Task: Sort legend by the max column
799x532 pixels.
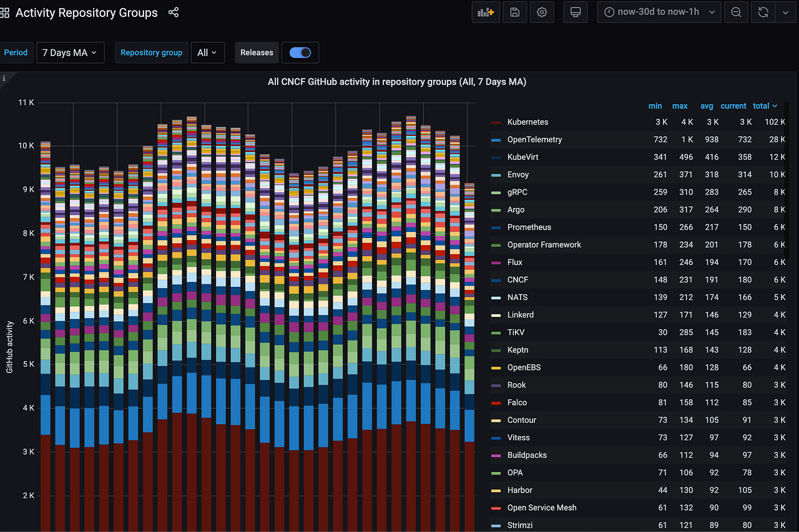Action: pos(680,106)
